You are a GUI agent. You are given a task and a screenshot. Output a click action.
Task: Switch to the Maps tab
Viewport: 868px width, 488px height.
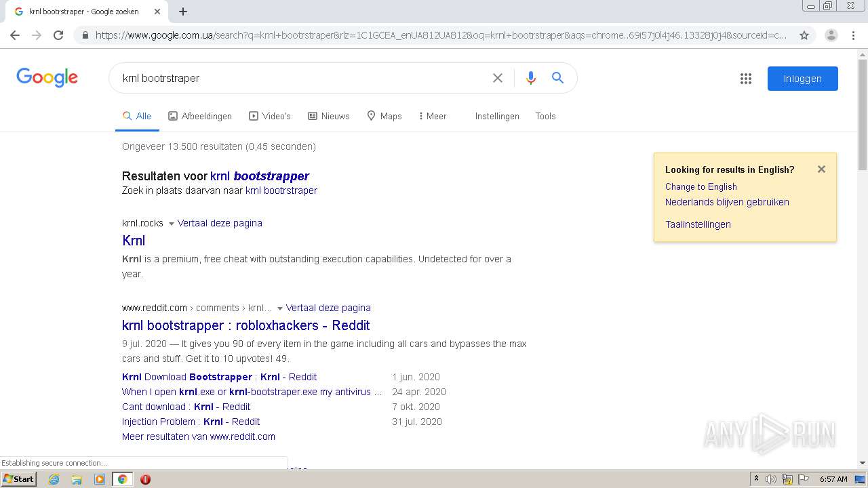coord(384,116)
